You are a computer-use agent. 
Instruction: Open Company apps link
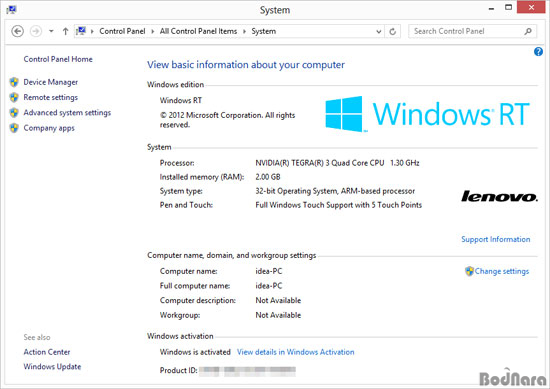[49, 128]
